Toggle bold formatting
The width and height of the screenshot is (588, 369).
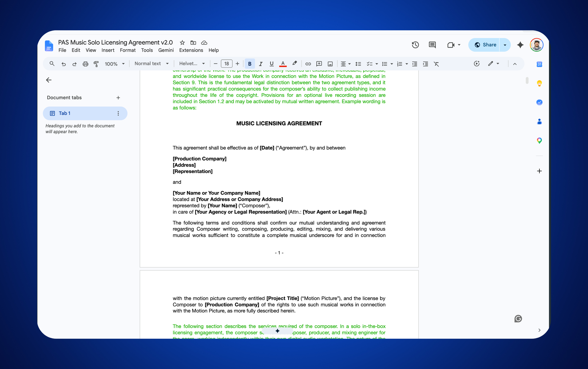250,64
